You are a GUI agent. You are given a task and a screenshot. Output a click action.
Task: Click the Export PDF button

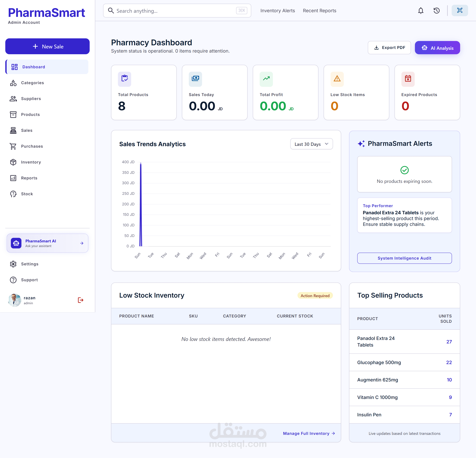coord(389,48)
